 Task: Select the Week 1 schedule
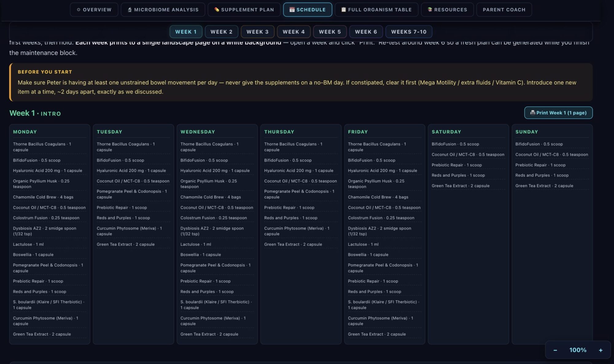click(186, 32)
